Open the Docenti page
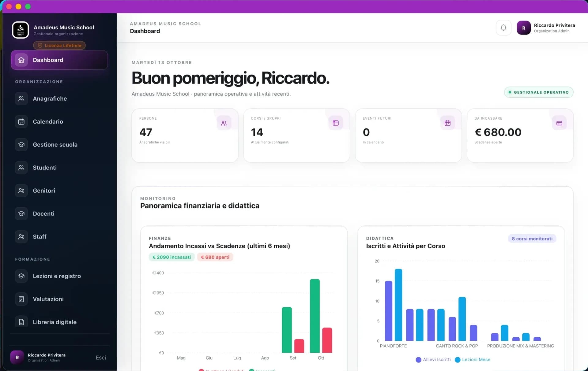588x371 pixels. tap(59, 213)
